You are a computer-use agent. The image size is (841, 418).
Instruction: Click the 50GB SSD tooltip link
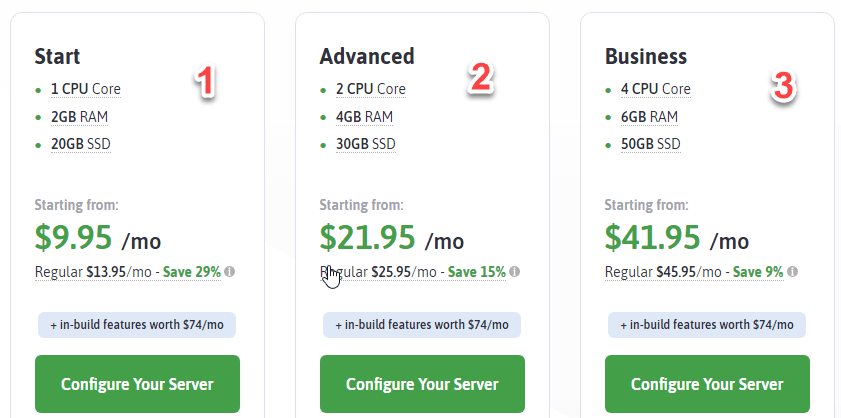click(651, 144)
